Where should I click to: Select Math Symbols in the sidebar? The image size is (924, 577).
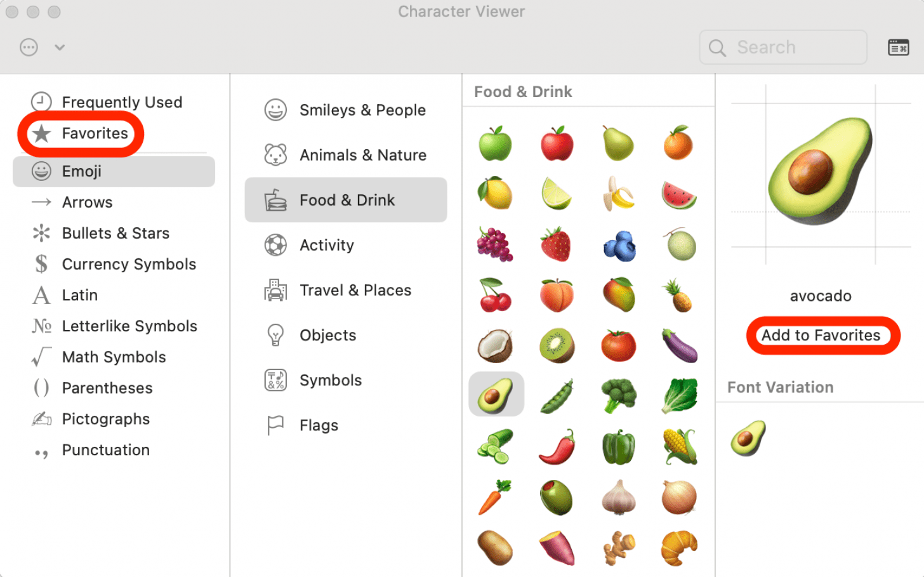[x=113, y=357]
